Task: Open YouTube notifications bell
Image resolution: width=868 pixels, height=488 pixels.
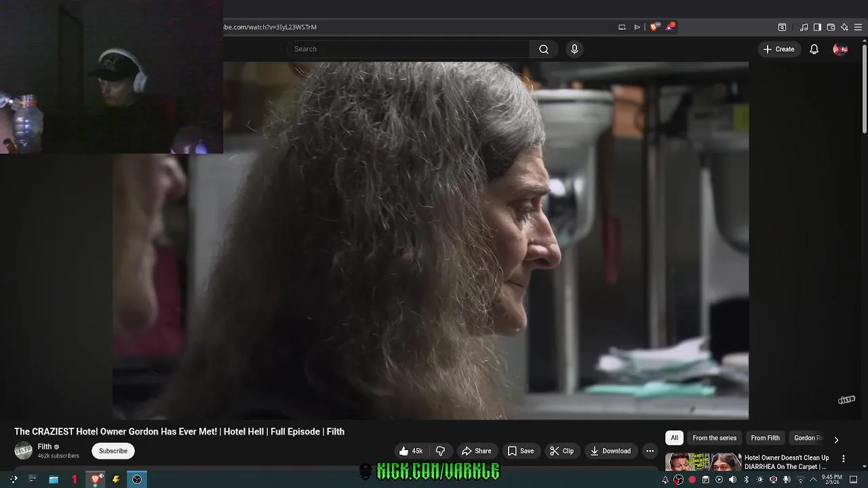Action: 814,49
